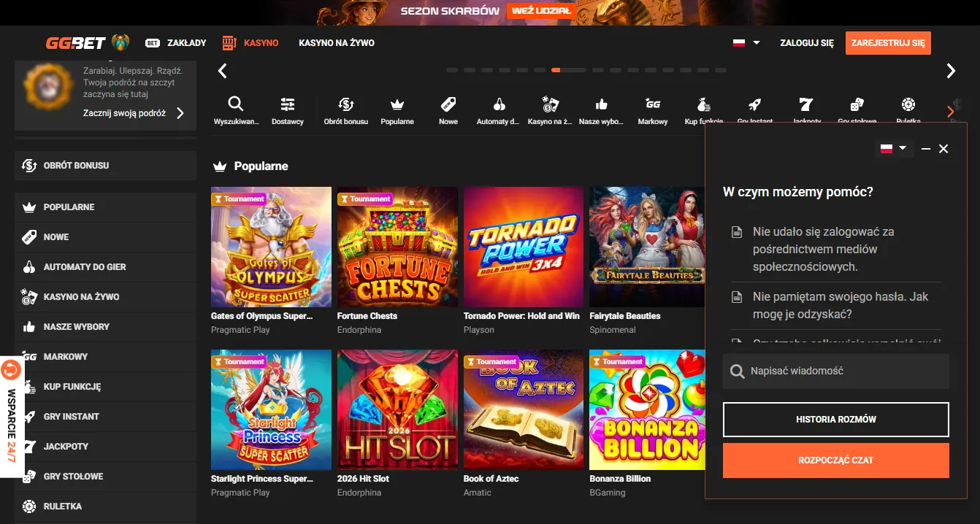Open the Dostawcy providers filter icon
Viewport: 980px width, 524px height.
click(x=288, y=104)
